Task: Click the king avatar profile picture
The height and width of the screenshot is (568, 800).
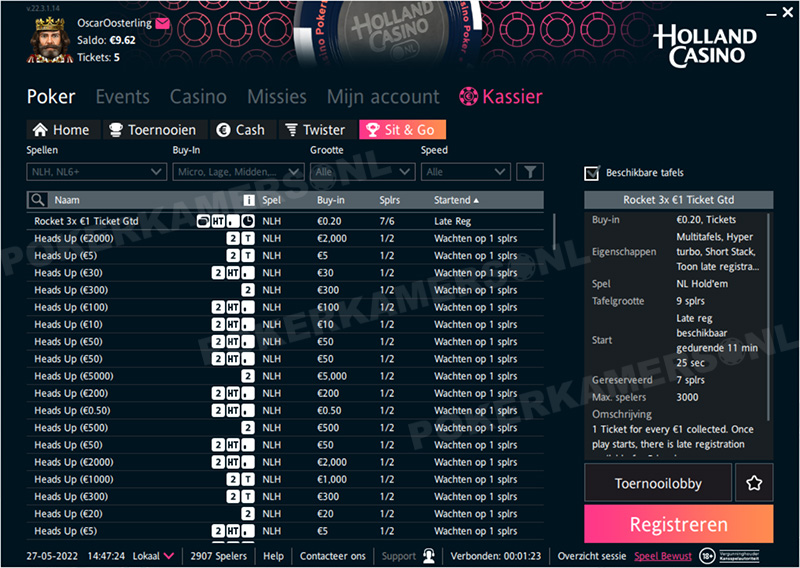Action: tap(49, 39)
